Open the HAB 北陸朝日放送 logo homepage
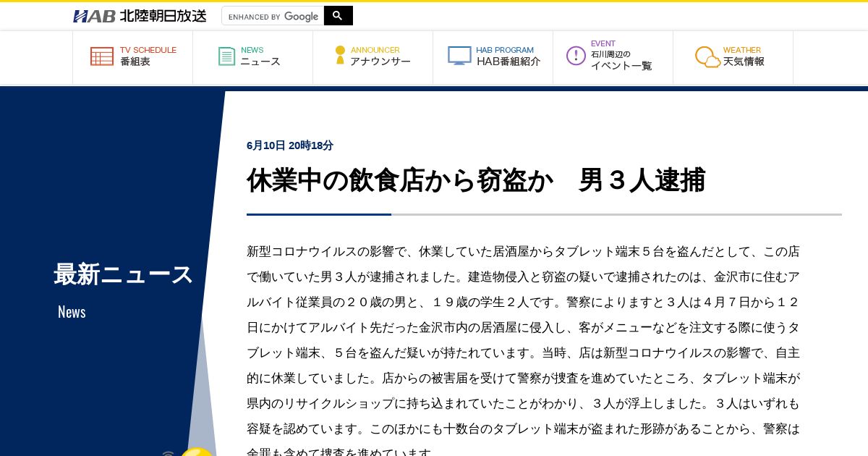Viewport: 868px width, 456px height. click(140, 16)
